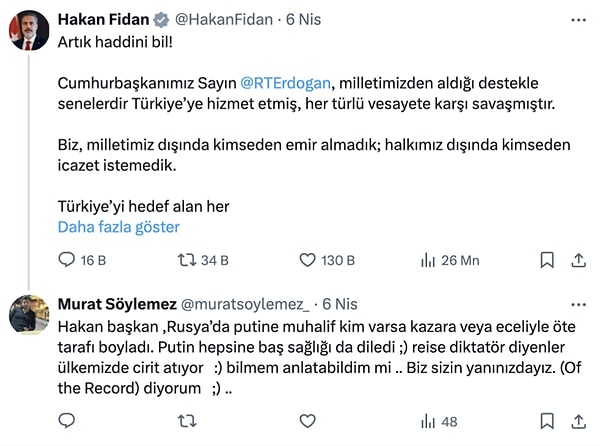Image resolution: width=600 pixels, height=446 pixels.
Task: Like Murat Söylemez's reply
Action: point(310,422)
